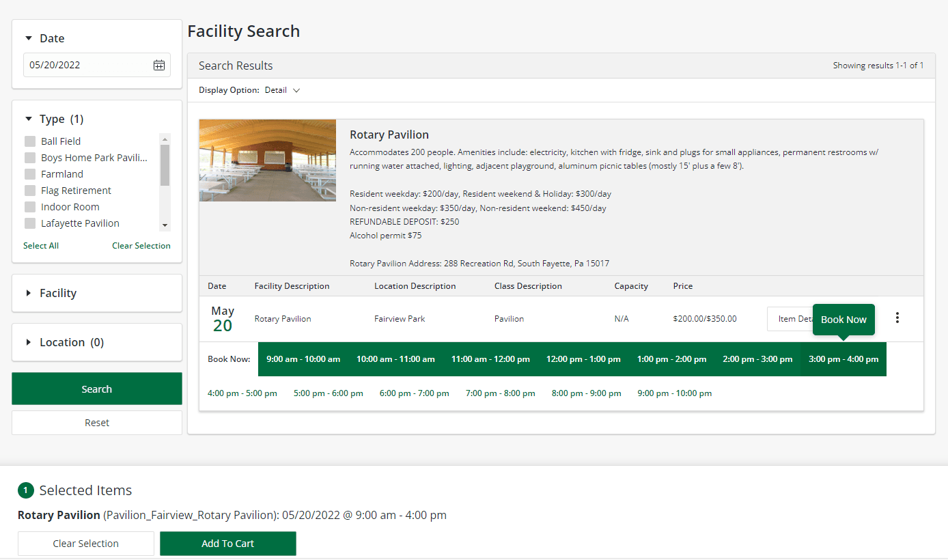Click the Clear Selection link under Type
The image size is (948, 560).
(141, 246)
